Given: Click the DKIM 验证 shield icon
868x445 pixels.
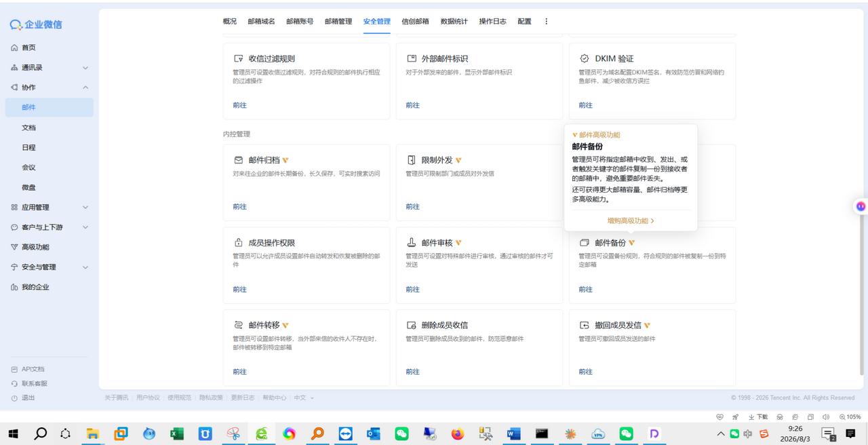Looking at the screenshot, I should click(x=584, y=59).
